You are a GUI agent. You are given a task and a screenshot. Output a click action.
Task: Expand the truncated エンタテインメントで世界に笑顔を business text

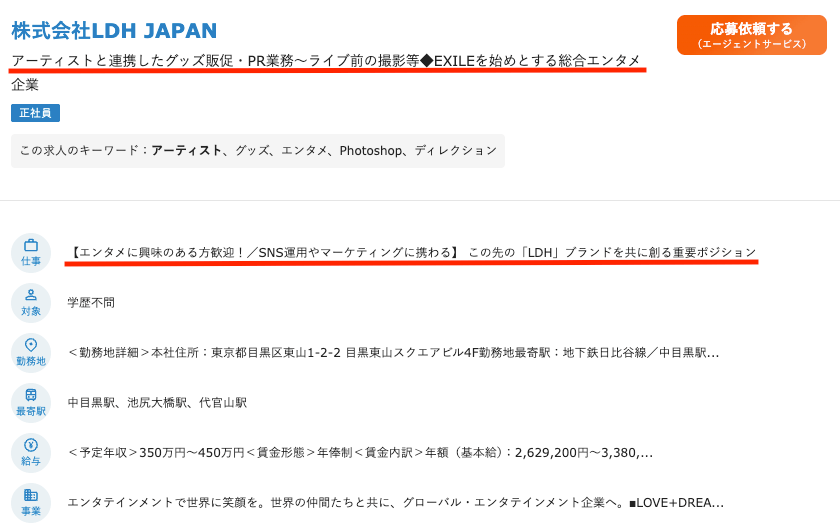coord(395,503)
